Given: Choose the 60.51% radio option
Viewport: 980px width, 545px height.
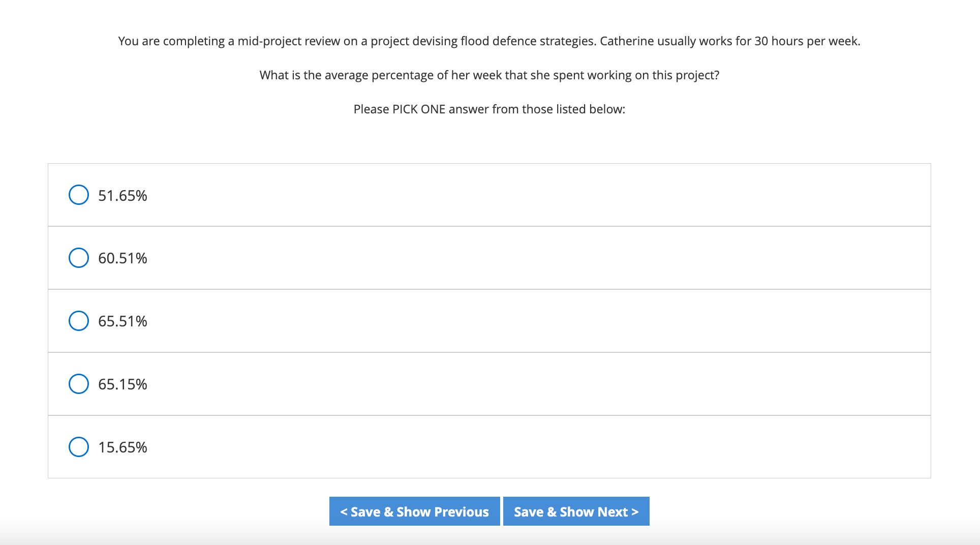Looking at the screenshot, I should (79, 258).
